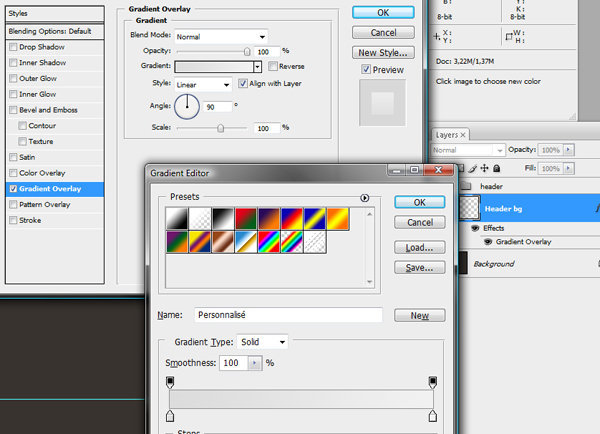This screenshot has width=600, height=434.
Task: Uncheck the Gradient Overlay checkbox
Action: (13, 189)
